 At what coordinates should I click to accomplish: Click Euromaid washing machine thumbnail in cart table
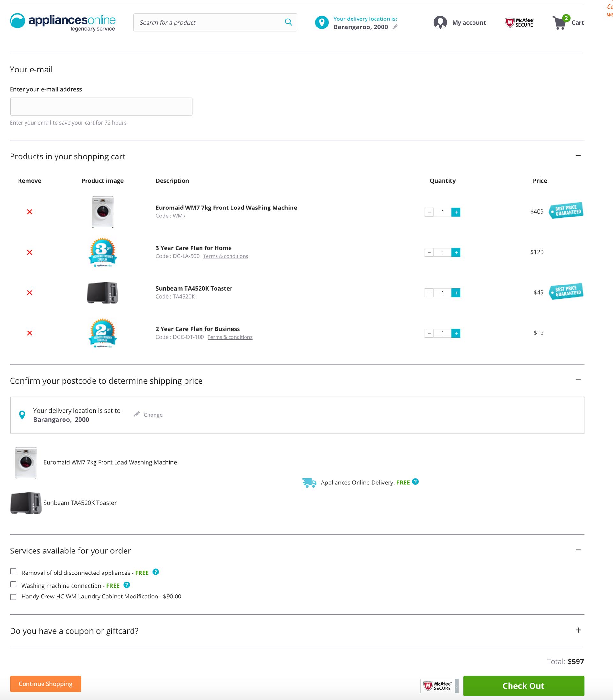tap(102, 212)
